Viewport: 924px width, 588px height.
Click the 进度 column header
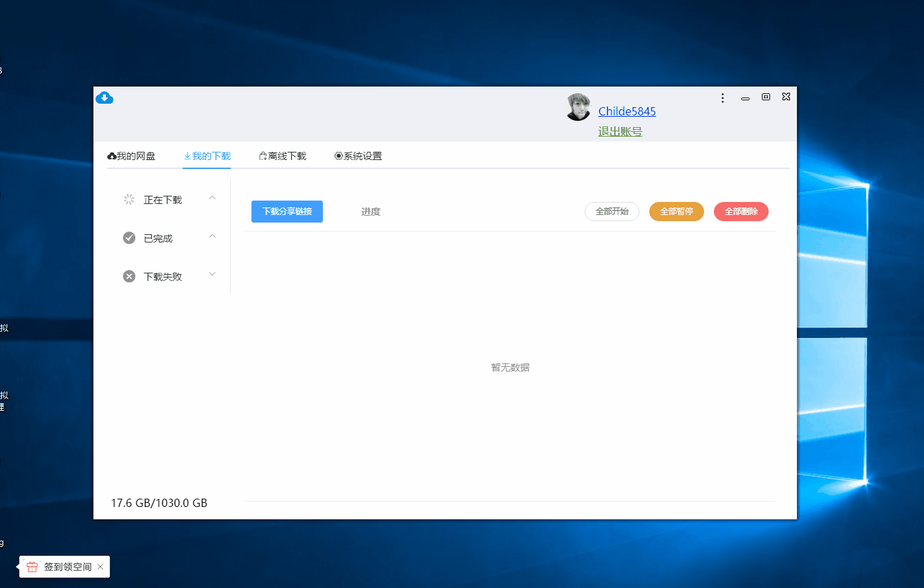pos(371,212)
